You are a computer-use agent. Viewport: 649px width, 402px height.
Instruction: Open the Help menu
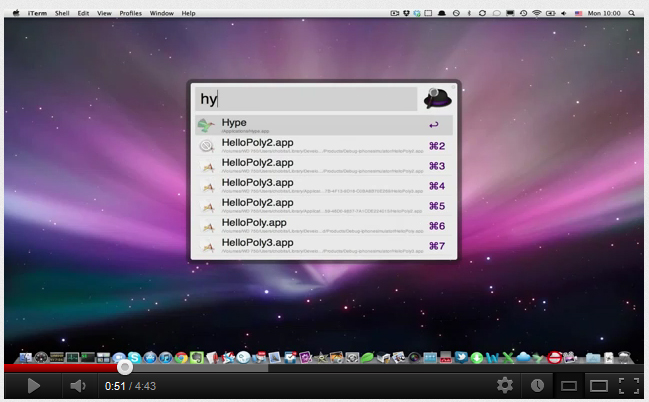pyautogui.click(x=188, y=13)
